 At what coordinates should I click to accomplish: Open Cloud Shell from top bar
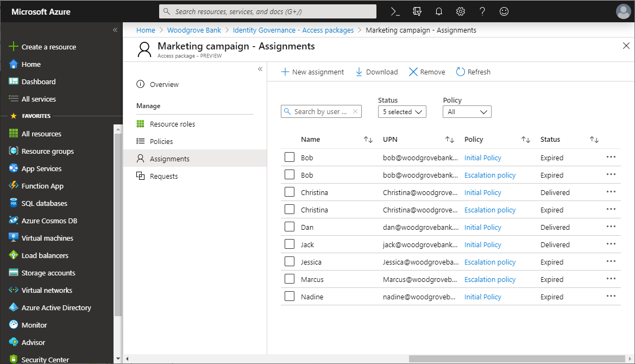(x=395, y=11)
